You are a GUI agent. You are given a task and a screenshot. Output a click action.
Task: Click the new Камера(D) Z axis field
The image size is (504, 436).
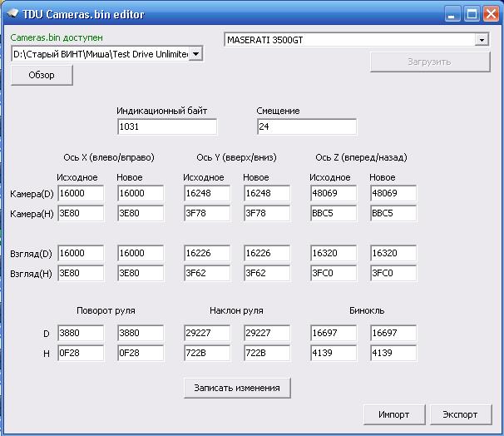(393, 193)
